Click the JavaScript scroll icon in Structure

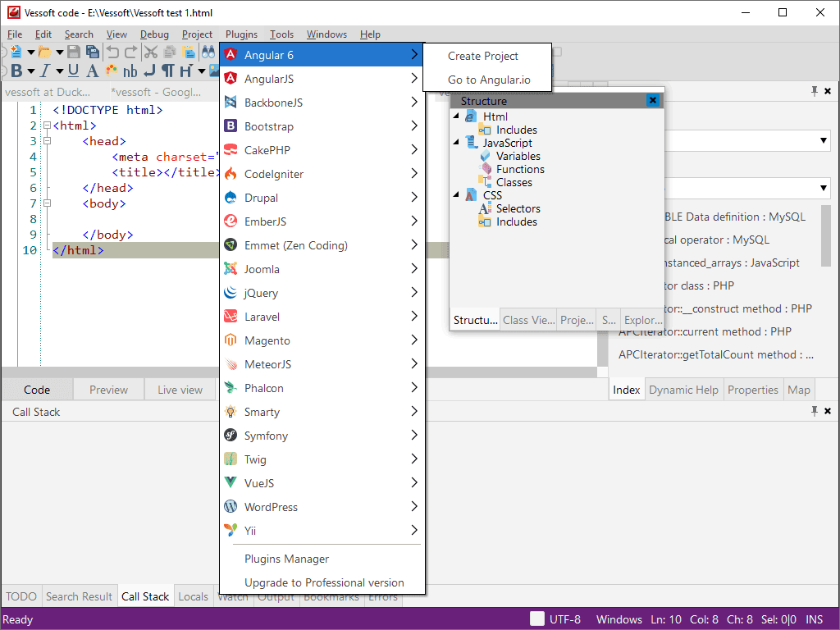click(471, 143)
